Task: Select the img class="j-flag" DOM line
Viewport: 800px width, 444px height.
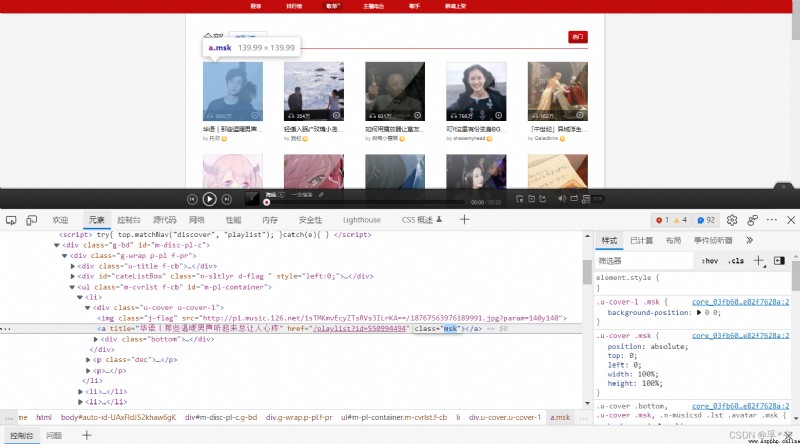Action: 332,318
